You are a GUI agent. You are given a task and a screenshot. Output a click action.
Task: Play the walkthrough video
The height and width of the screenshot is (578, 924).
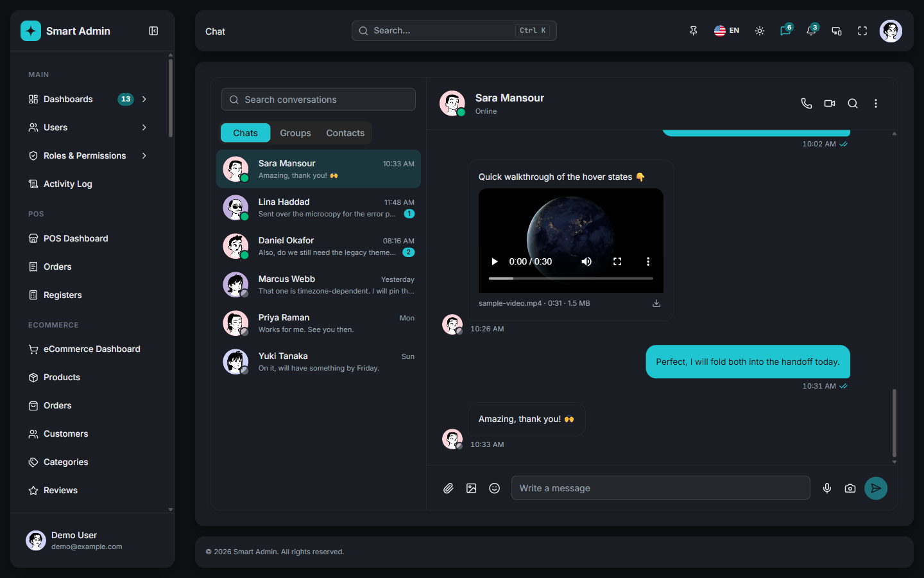(x=495, y=261)
